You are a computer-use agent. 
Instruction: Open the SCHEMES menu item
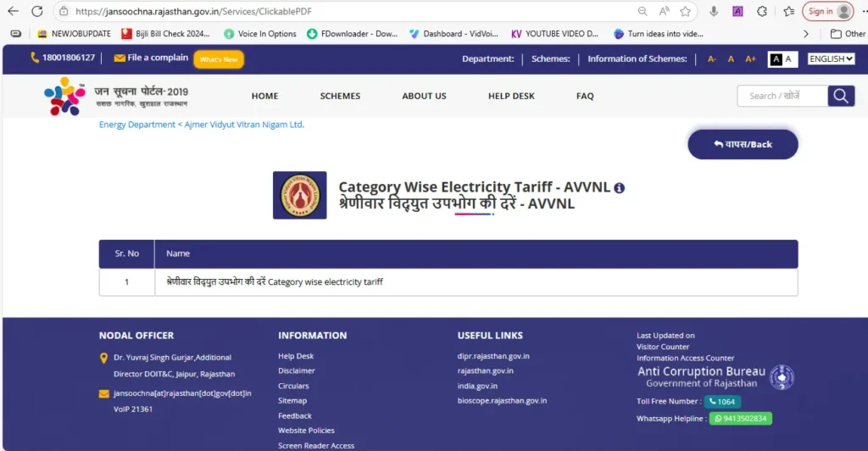coord(340,96)
